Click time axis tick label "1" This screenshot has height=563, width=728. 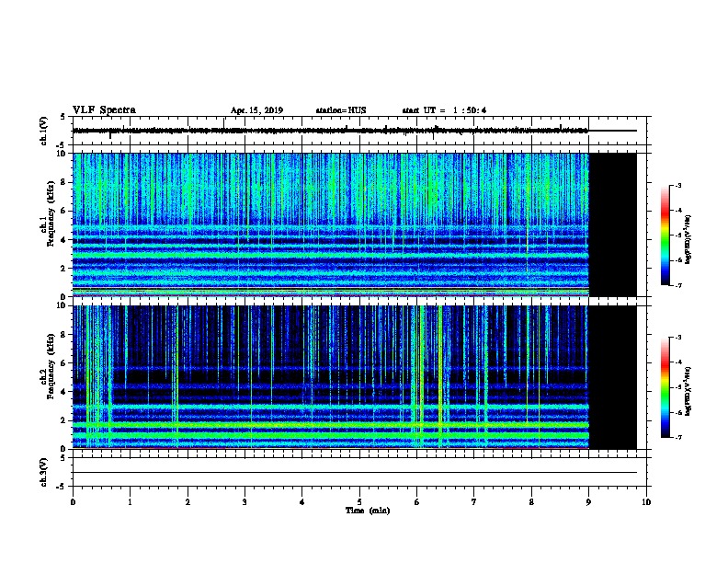[x=130, y=501]
